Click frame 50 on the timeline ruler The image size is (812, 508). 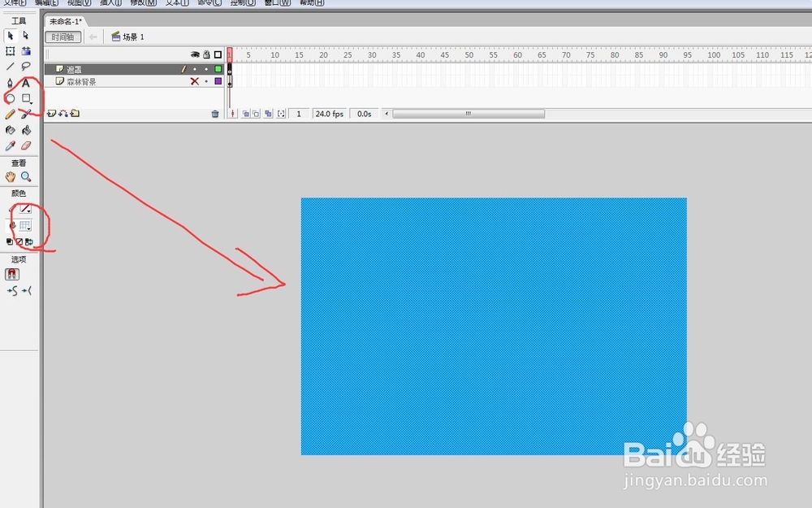[x=469, y=54]
